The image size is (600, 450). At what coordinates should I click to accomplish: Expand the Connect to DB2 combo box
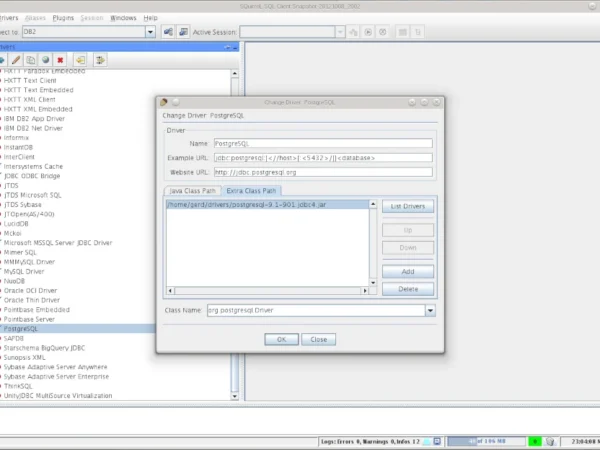point(150,32)
